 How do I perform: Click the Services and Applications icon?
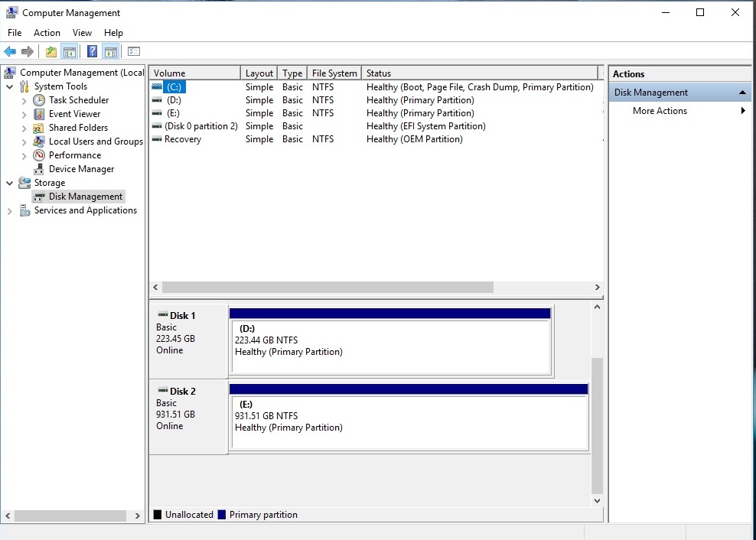click(x=24, y=210)
